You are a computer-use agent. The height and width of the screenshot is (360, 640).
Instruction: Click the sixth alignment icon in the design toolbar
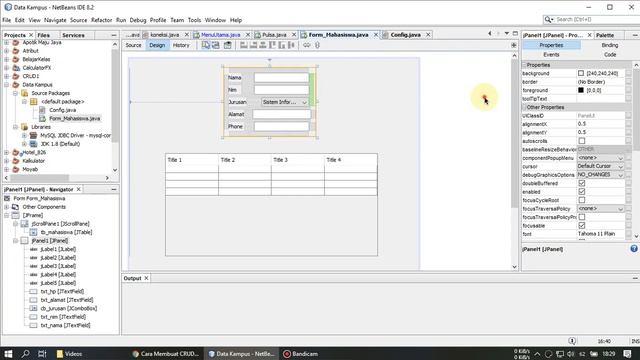click(x=291, y=45)
